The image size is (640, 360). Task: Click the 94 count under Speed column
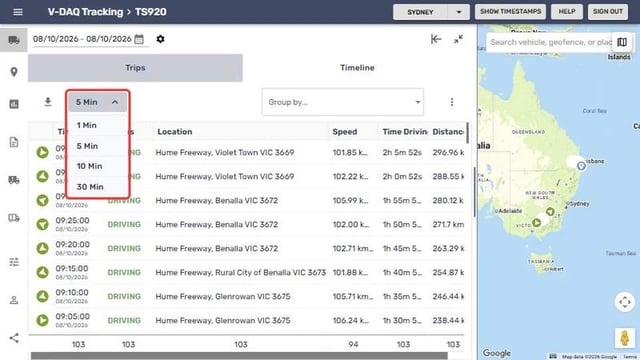(x=353, y=344)
